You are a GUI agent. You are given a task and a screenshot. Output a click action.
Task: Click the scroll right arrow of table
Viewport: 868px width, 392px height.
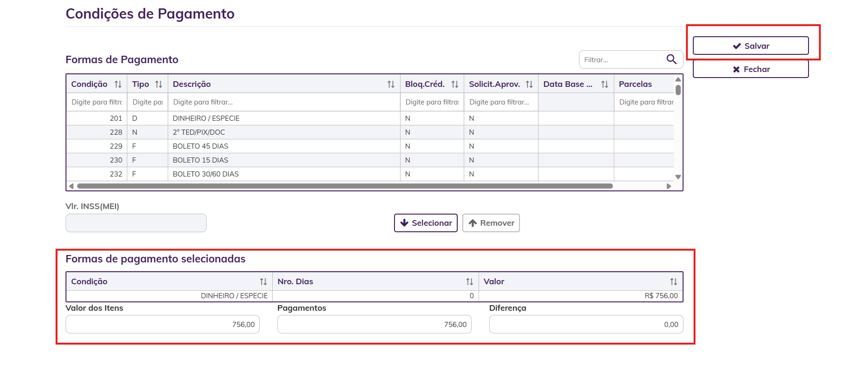tap(669, 186)
